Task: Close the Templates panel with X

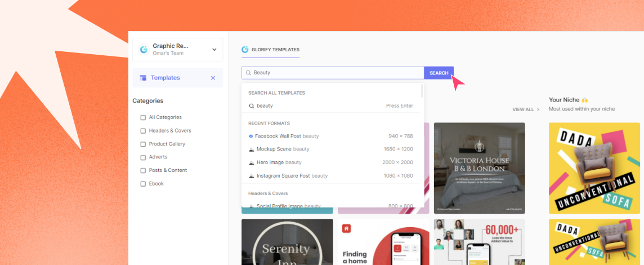Action: tap(213, 78)
